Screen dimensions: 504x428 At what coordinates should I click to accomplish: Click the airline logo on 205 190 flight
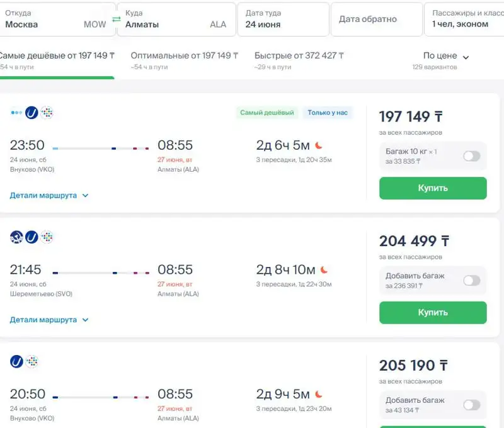click(17, 361)
